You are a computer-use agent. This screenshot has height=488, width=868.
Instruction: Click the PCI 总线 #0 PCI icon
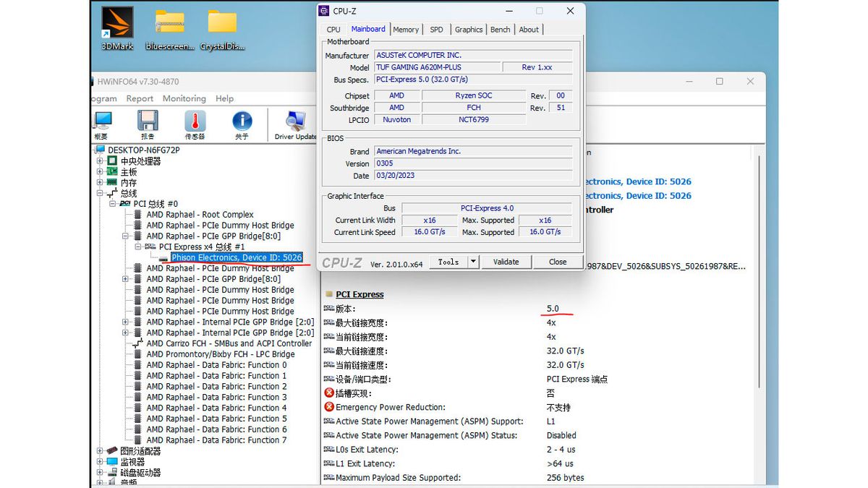125,204
